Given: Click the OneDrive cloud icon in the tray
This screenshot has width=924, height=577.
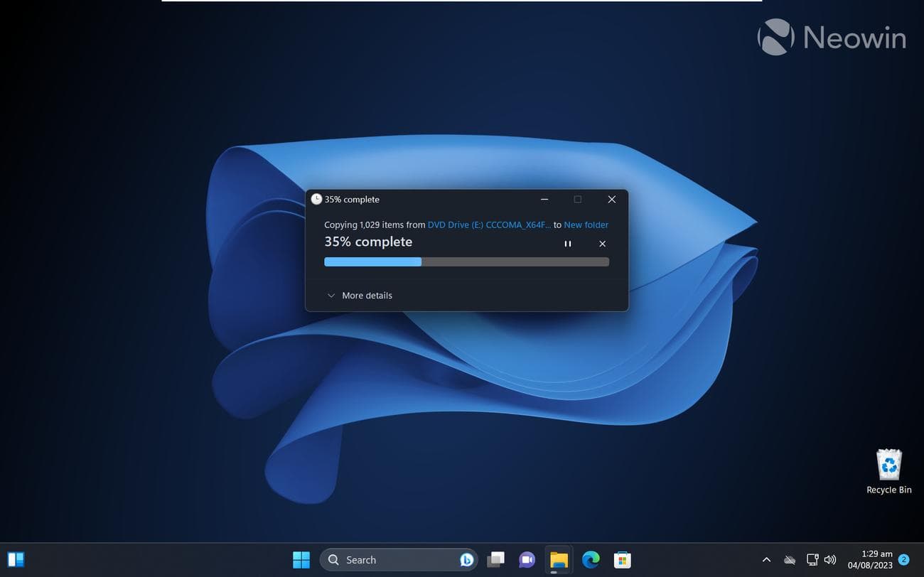Looking at the screenshot, I should tap(790, 559).
